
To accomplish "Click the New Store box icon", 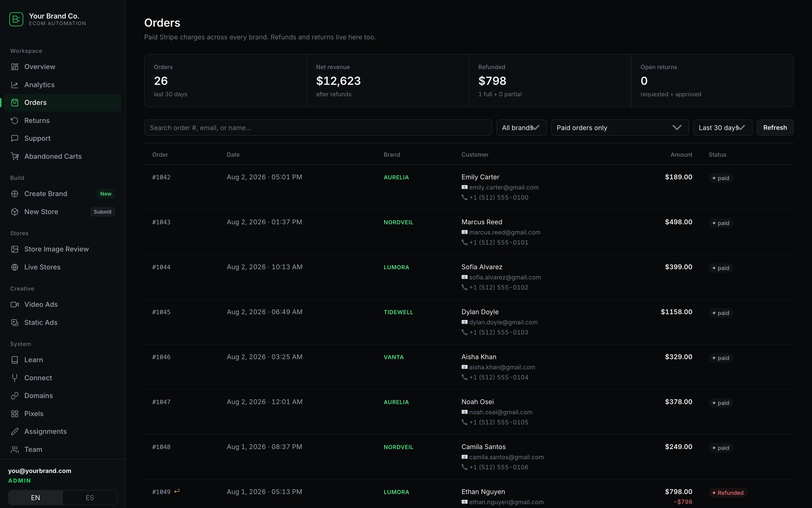I will click(15, 212).
